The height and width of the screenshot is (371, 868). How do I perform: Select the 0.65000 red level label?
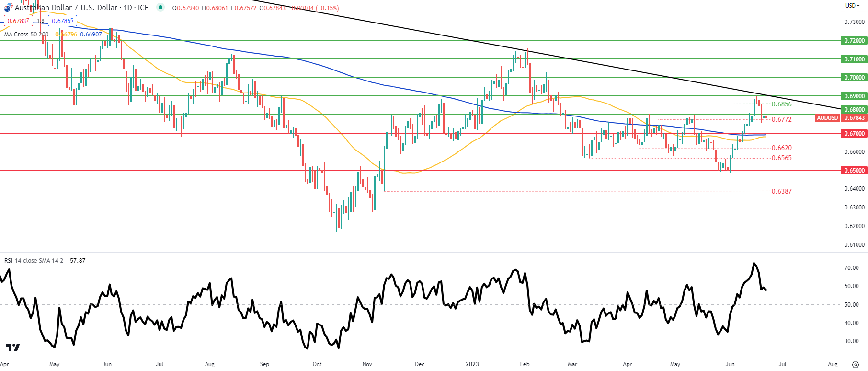click(855, 171)
